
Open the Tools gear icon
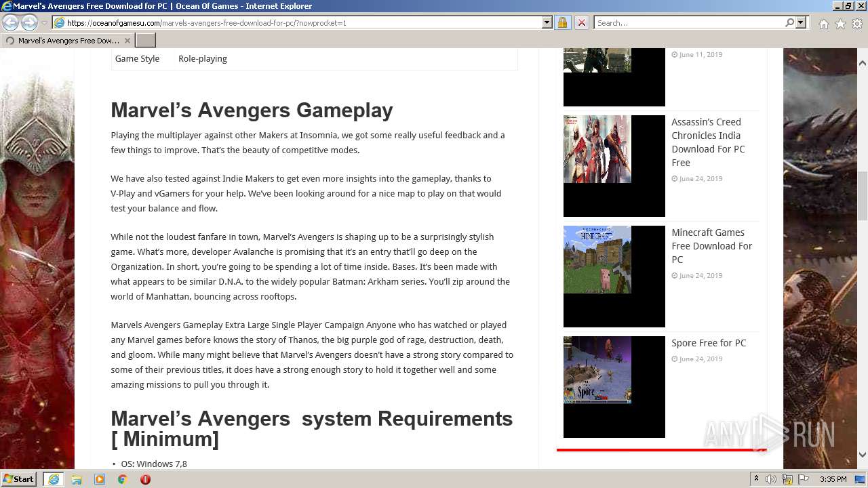(857, 24)
